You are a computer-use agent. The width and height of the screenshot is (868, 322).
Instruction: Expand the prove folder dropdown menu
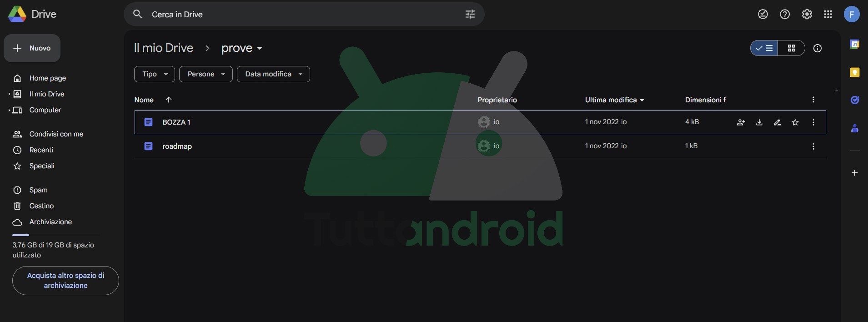(260, 49)
